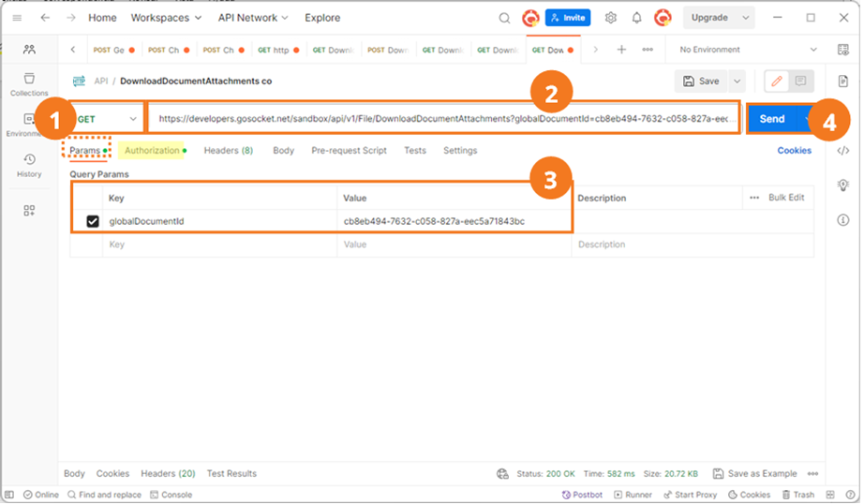Open the settings gear icon

[x=611, y=18]
